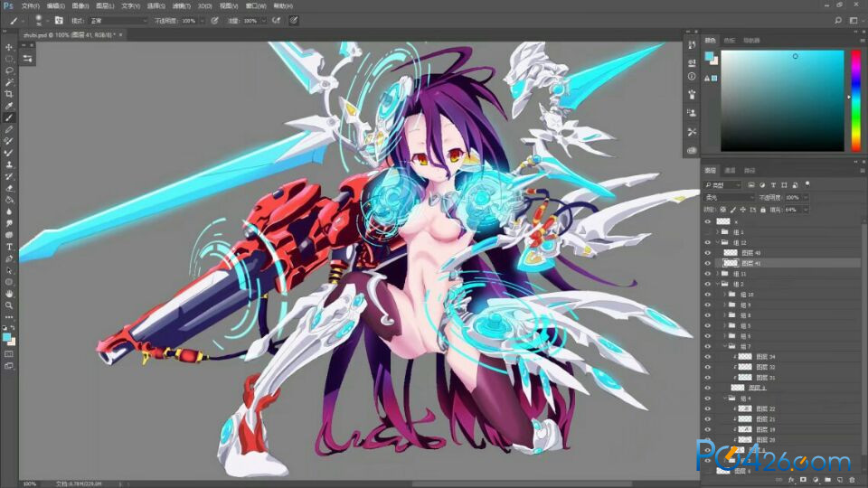Change screen mode icon in toolbox
The image size is (868, 488).
coord(9,366)
